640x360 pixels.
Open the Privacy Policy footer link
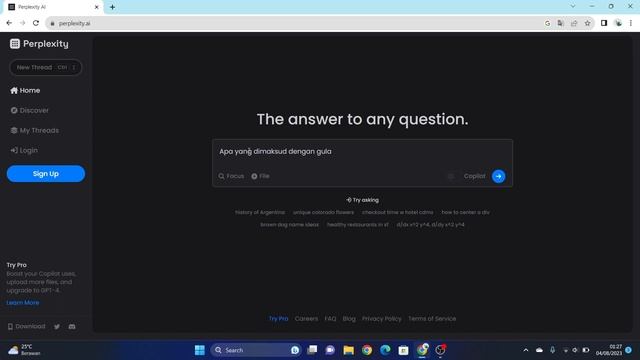(x=382, y=318)
